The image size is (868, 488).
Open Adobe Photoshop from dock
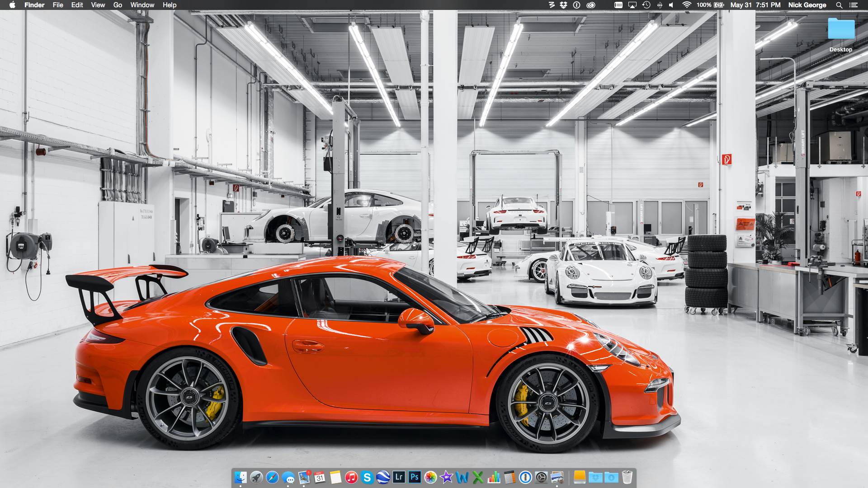coord(415,477)
